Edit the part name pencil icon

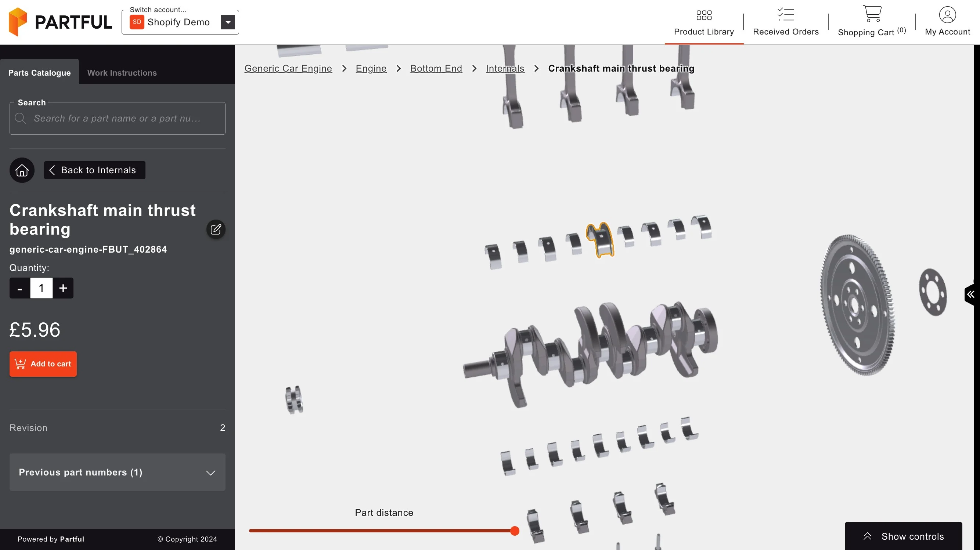click(216, 229)
